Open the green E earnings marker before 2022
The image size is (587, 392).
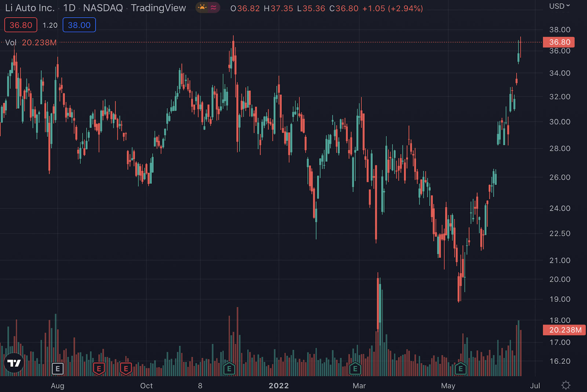click(229, 369)
